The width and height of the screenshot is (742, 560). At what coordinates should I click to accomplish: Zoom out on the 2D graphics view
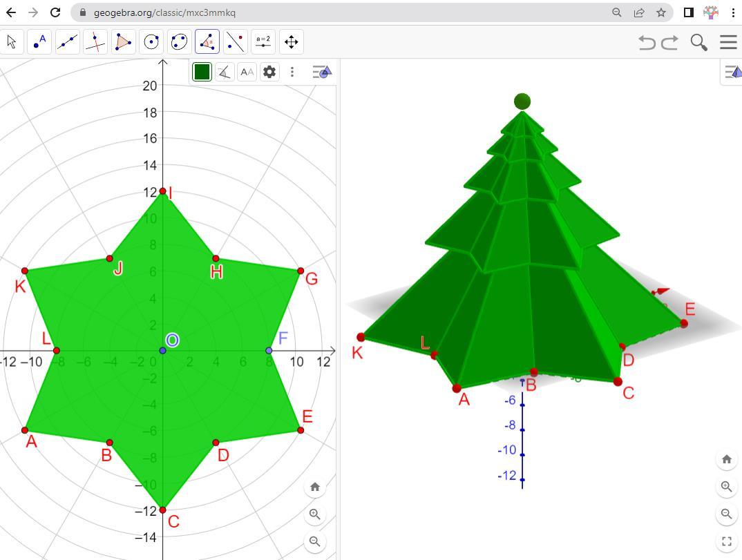pos(314,541)
